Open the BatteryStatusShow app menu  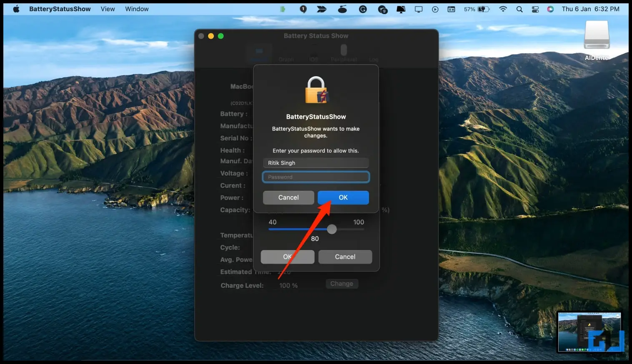60,9
